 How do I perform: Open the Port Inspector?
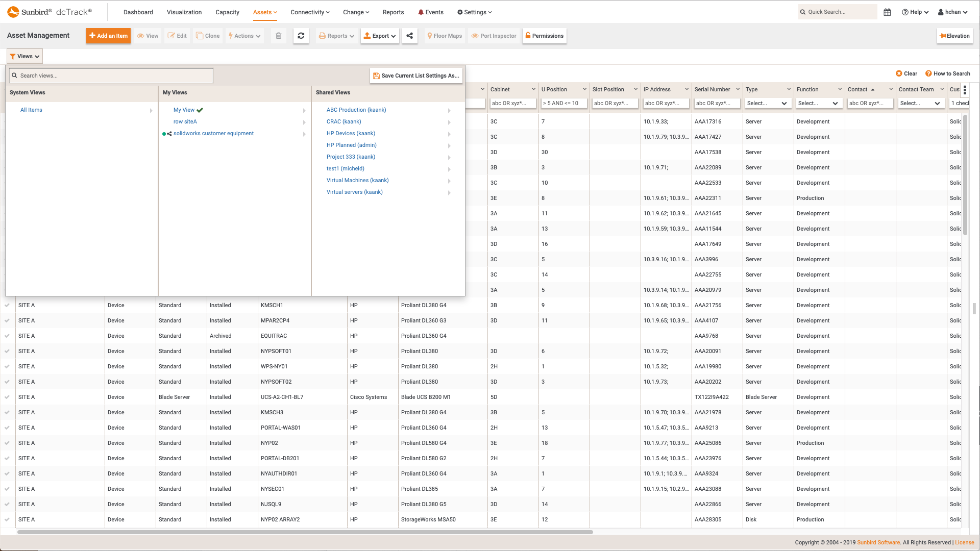click(x=494, y=36)
